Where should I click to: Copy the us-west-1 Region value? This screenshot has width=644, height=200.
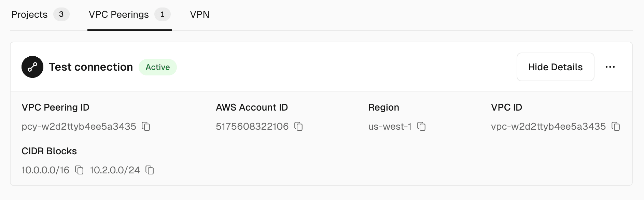(x=422, y=127)
